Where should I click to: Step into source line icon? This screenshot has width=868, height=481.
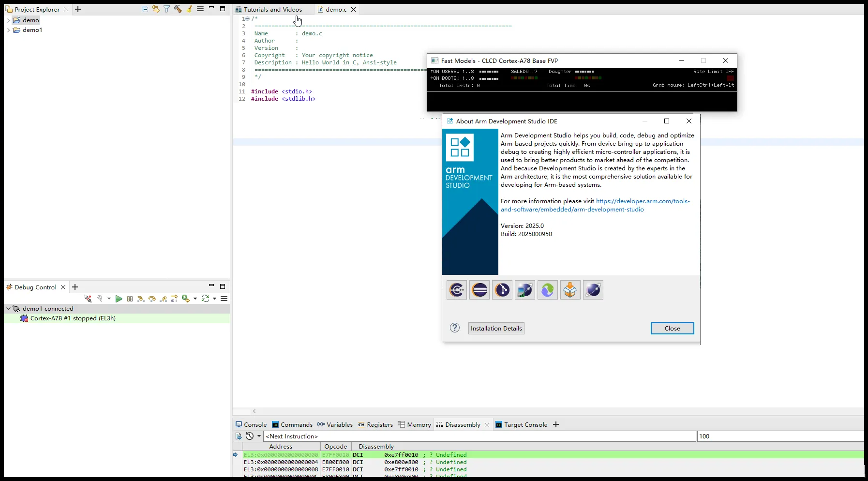tap(141, 299)
